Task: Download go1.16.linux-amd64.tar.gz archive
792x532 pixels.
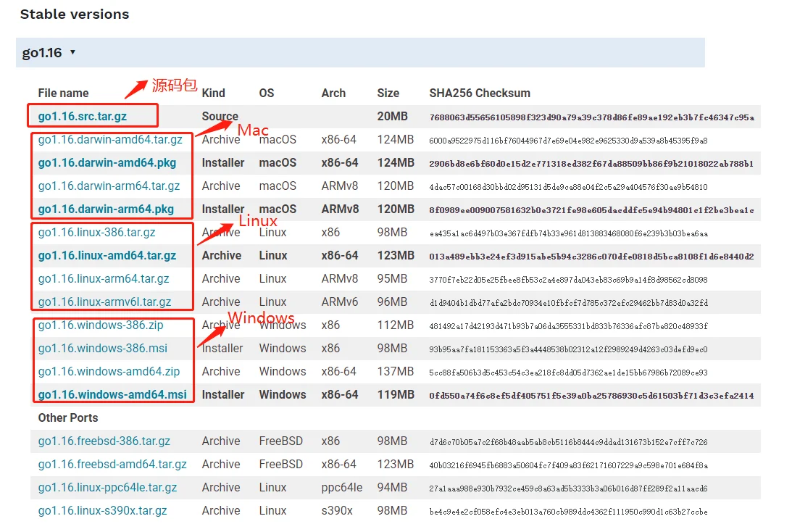Action: tap(107, 256)
